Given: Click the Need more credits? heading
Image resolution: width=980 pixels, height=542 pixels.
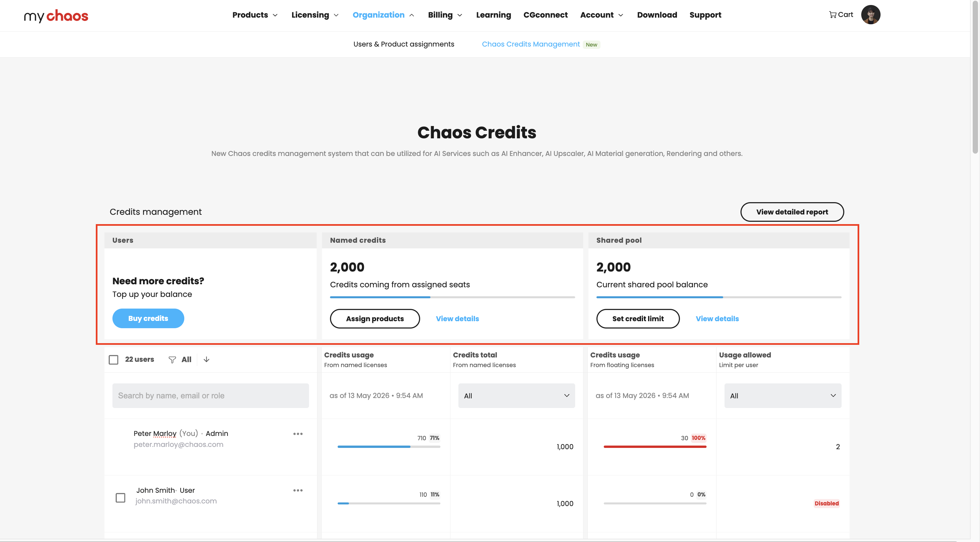Looking at the screenshot, I should pyautogui.click(x=158, y=281).
